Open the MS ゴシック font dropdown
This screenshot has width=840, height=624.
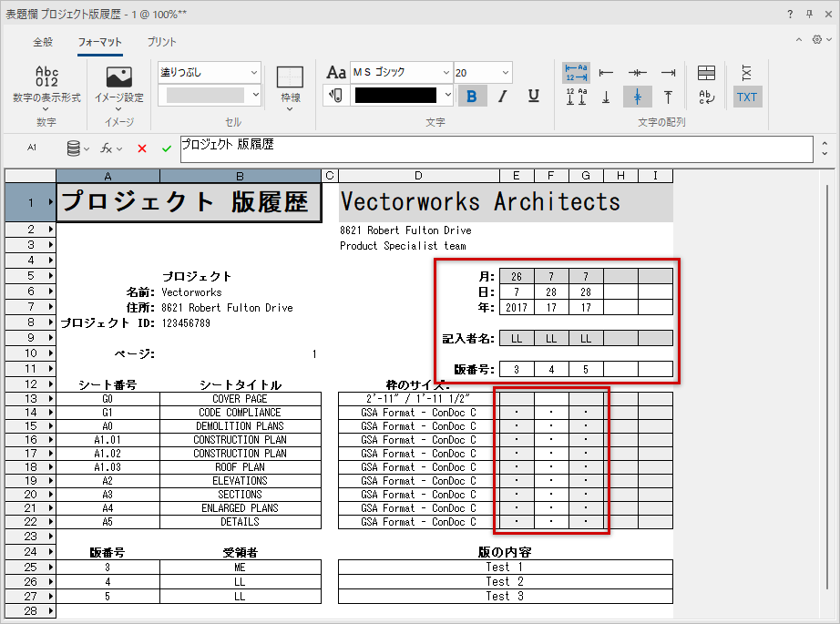click(x=446, y=72)
